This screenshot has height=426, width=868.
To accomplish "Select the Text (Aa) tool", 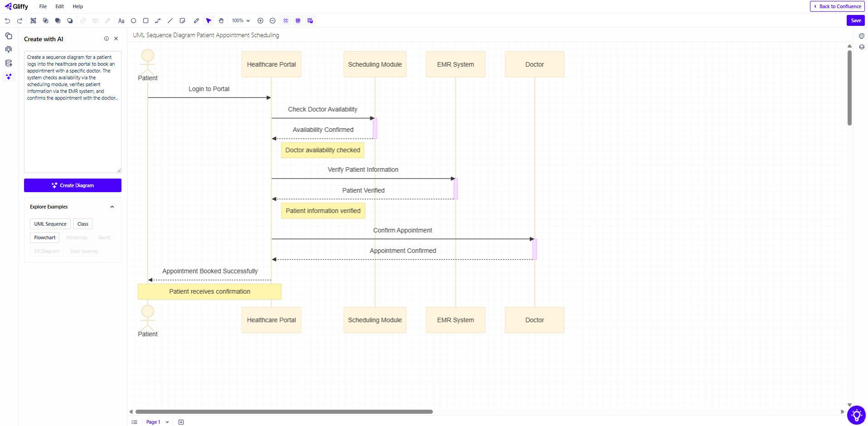I will pos(121,21).
